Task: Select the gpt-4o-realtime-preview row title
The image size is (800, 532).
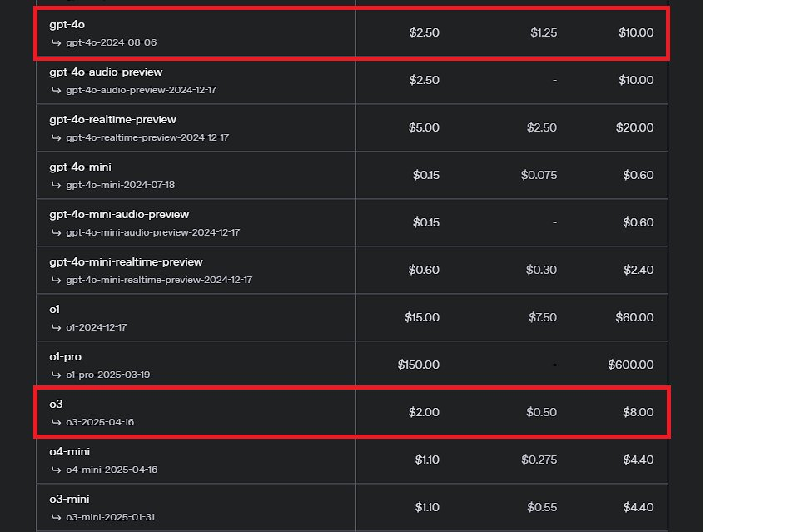Action: pyautogui.click(x=112, y=119)
